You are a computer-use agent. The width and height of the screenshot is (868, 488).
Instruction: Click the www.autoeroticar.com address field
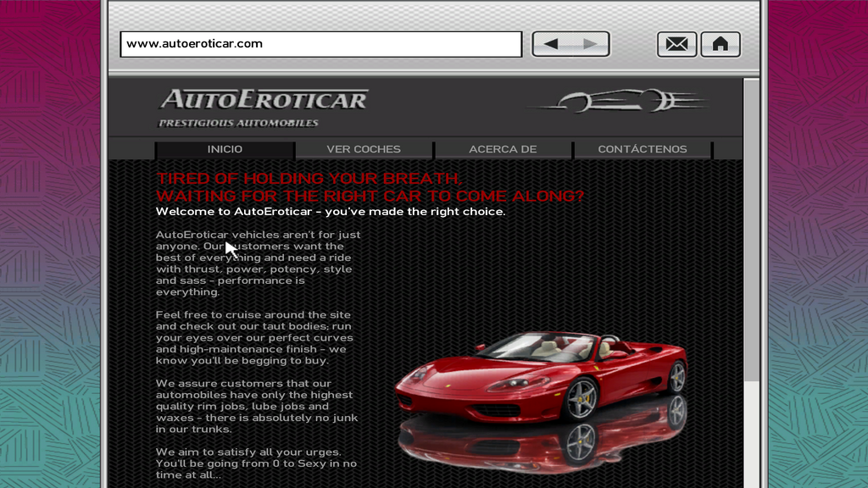[x=321, y=44]
